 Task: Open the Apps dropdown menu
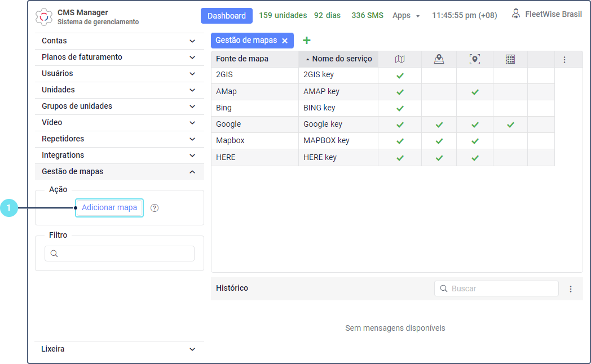[405, 16]
